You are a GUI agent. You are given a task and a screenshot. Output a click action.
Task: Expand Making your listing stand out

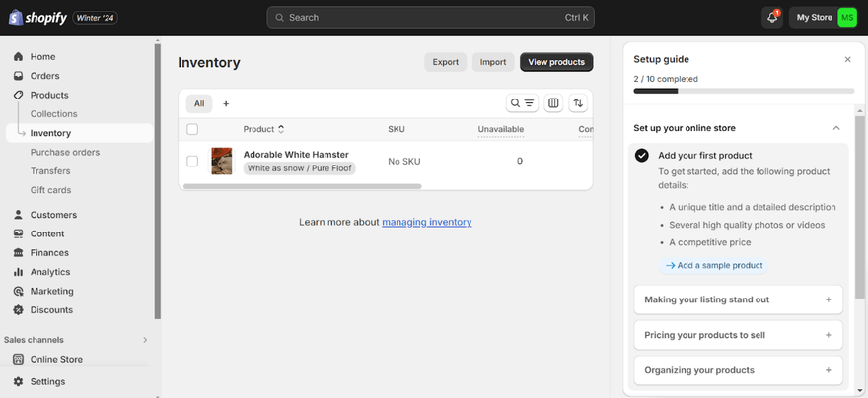pos(738,299)
